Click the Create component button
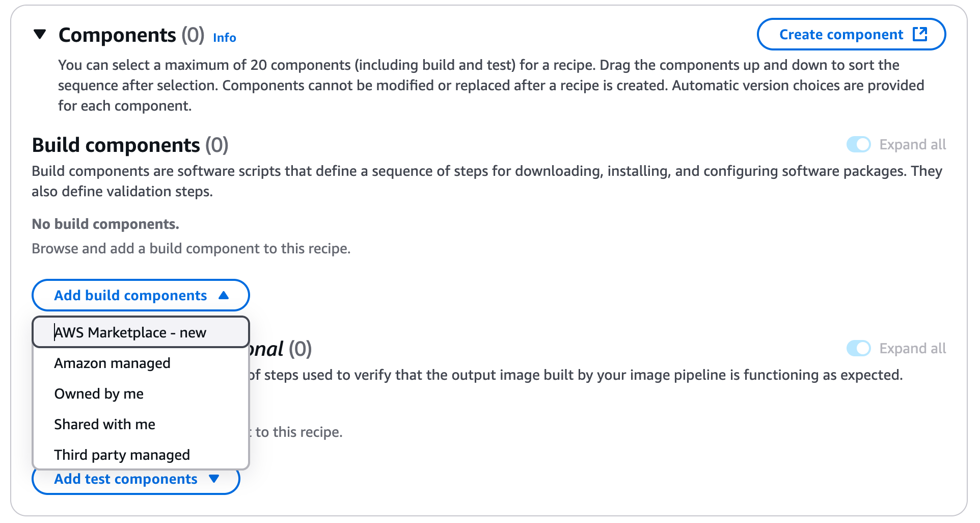The height and width of the screenshot is (523, 980). tap(851, 35)
